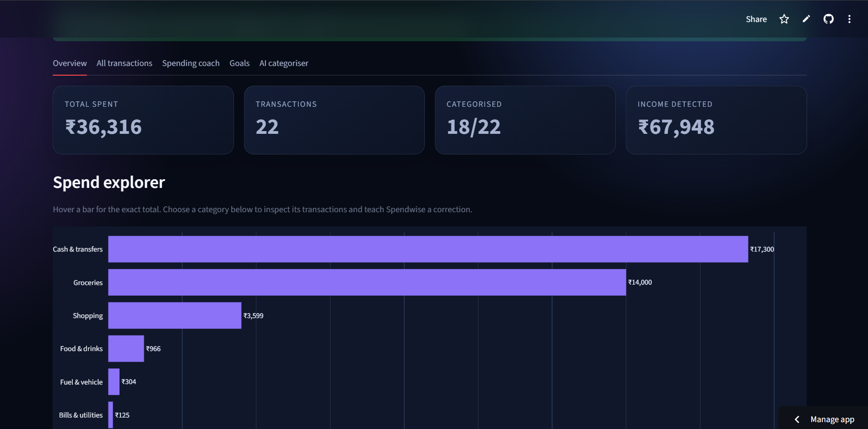Click the Manage app chevron arrow
This screenshot has width=868, height=429.
pos(797,419)
